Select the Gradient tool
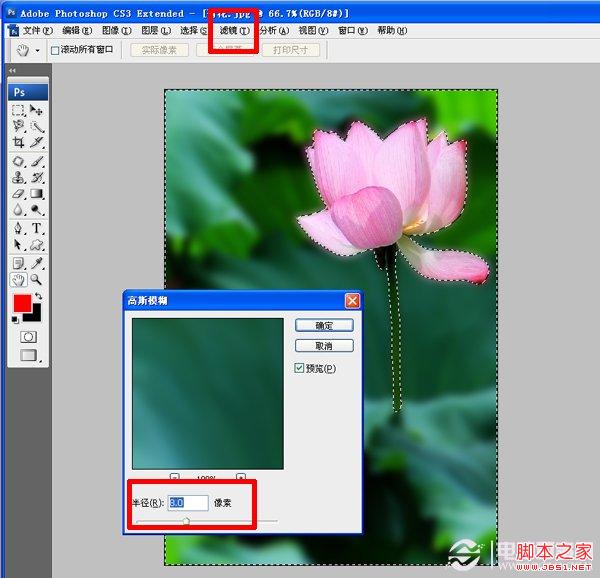 36,194
